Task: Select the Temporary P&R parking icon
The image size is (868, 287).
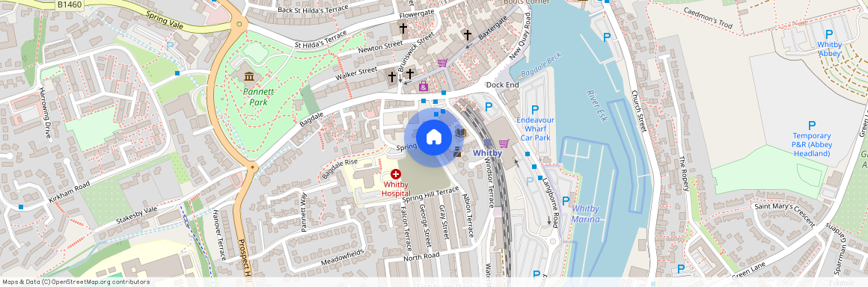Action: tap(812, 126)
